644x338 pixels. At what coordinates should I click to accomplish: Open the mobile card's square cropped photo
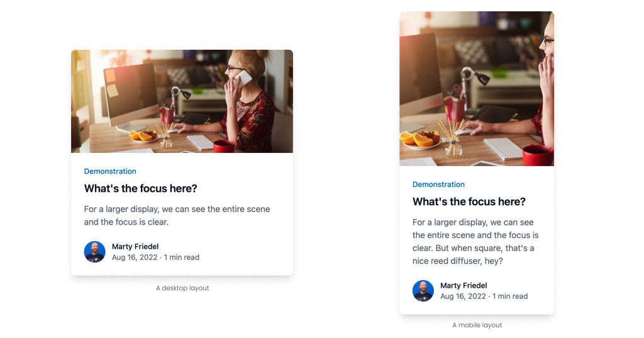tap(476, 89)
